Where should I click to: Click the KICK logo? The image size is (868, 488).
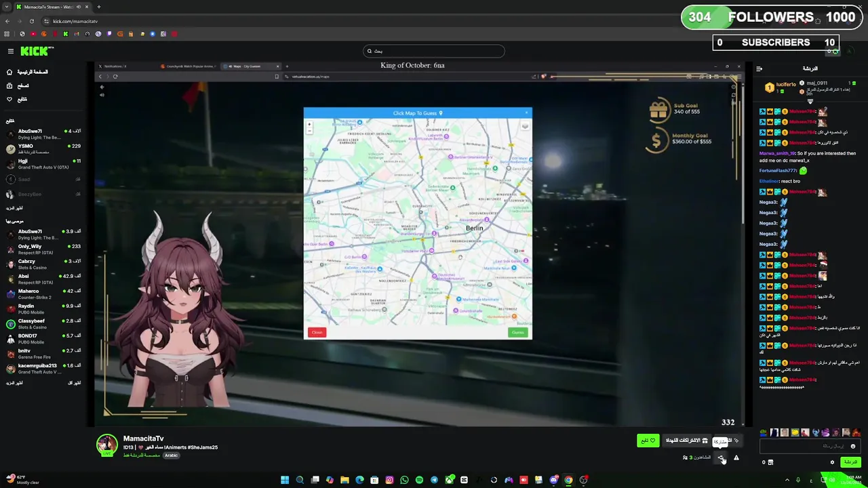click(x=36, y=51)
